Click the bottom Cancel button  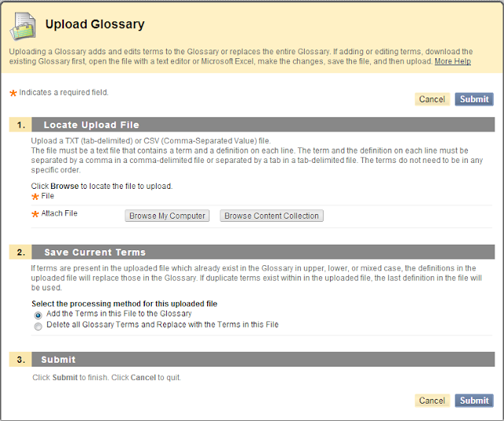[x=432, y=401]
